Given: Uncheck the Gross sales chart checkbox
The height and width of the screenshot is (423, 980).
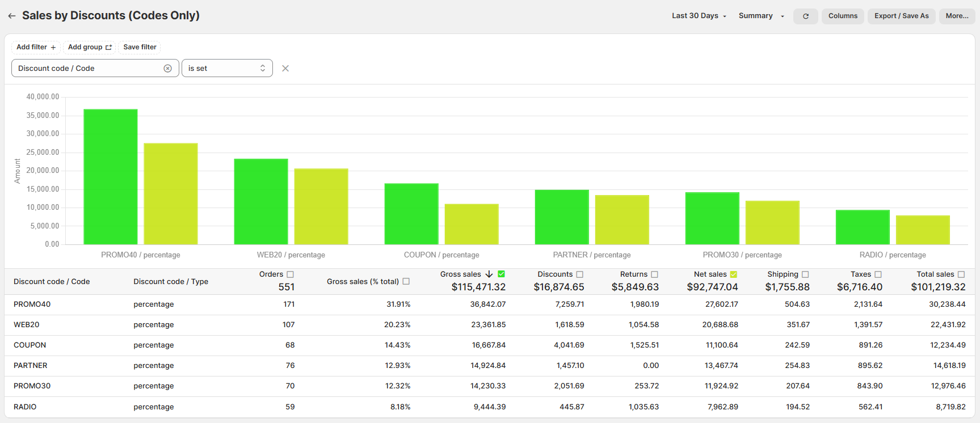Looking at the screenshot, I should tap(501, 274).
